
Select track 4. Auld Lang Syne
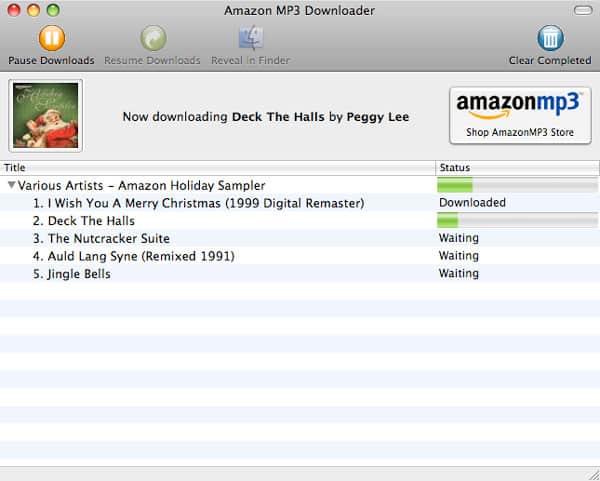point(300,256)
